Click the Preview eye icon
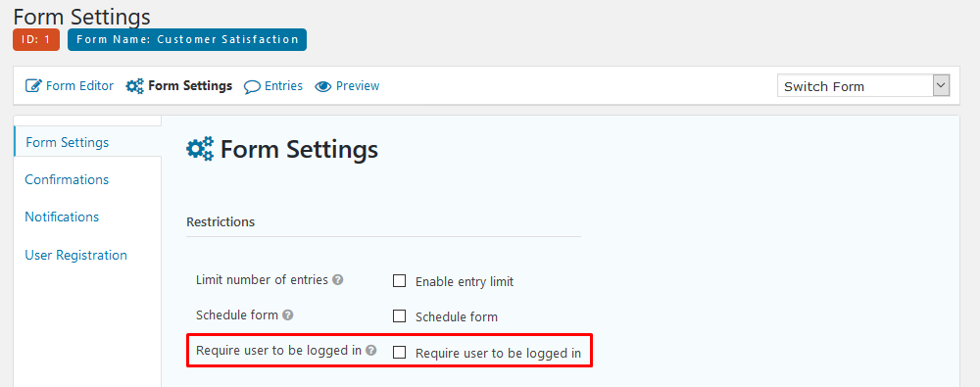The image size is (980, 387). coord(322,86)
